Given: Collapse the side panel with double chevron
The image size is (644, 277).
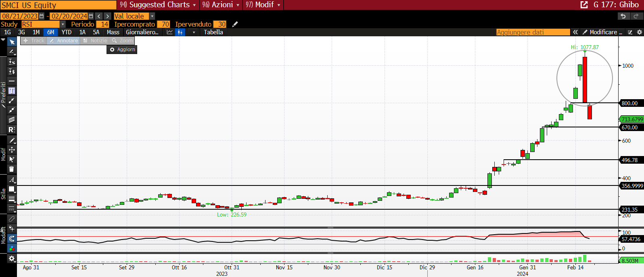Looking at the screenshot, I should pos(575,32).
